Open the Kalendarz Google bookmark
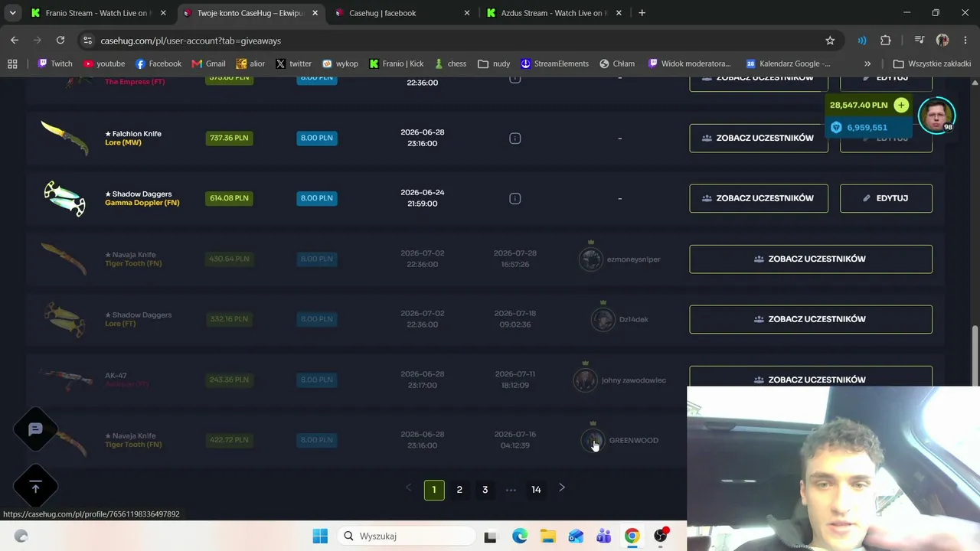The width and height of the screenshot is (980, 551). tap(788, 64)
